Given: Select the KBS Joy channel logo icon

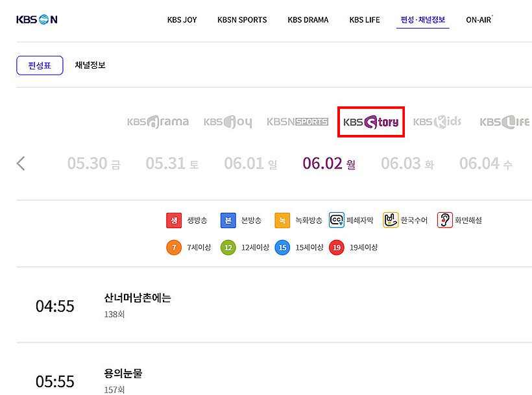Looking at the screenshot, I should [227, 121].
